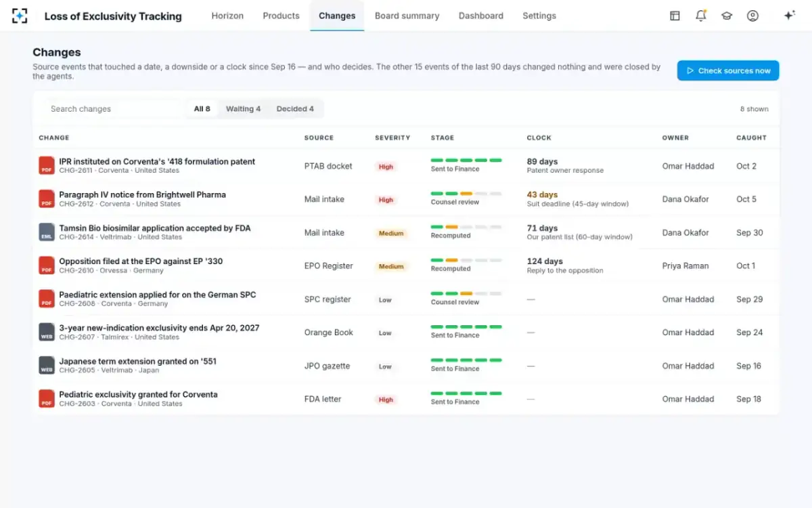Open the notifications bell
This screenshot has height=508, width=812.
[x=701, y=16]
